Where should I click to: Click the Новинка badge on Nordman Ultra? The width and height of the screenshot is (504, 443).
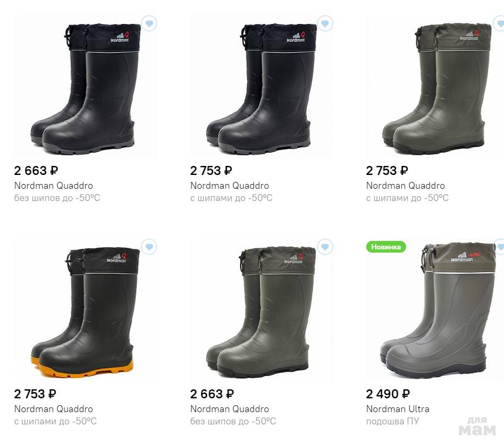(386, 247)
